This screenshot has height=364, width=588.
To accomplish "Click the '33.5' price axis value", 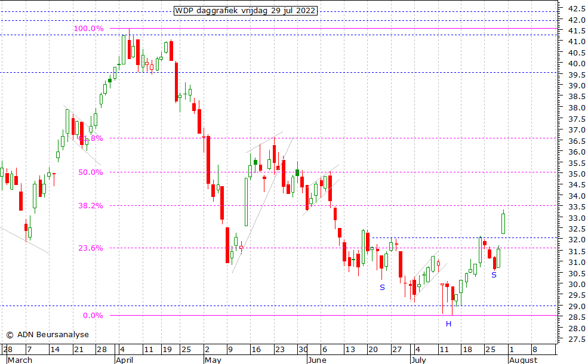I will click(577, 207).
